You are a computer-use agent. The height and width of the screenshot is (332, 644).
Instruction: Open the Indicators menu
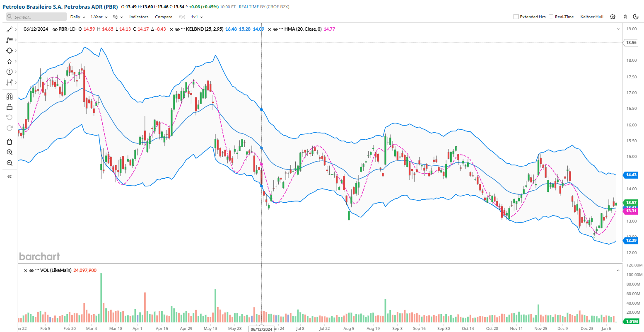pos(139,17)
